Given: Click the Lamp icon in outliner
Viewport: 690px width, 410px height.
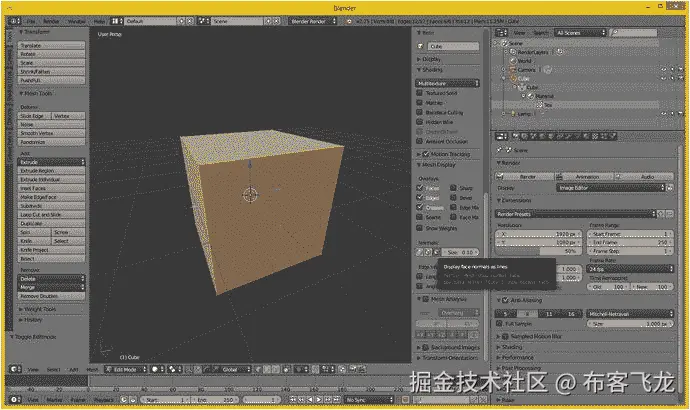Looking at the screenshot, I should point(513,113).
